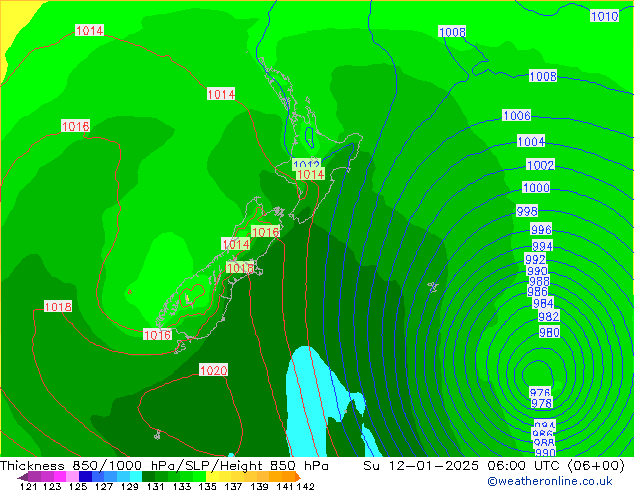Click the blue 998 isobar label
634x490 pixels.
(527, 211)
